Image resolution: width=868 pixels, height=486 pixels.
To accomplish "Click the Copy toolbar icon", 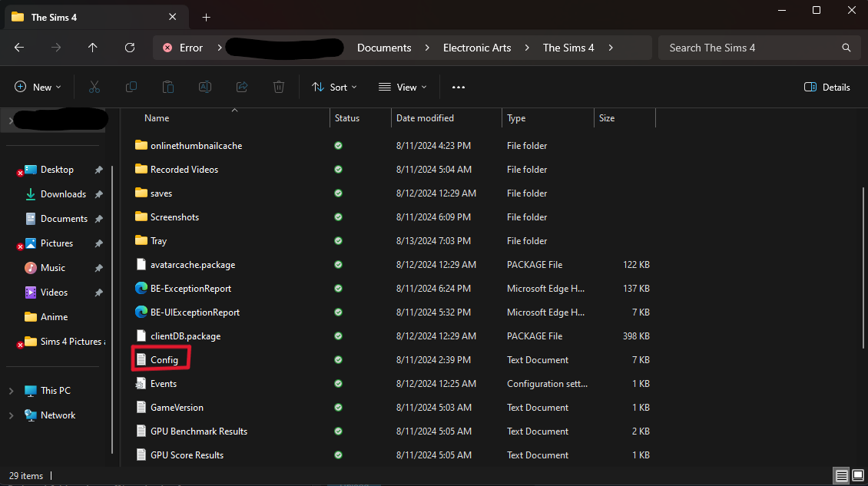I will 131,87.
